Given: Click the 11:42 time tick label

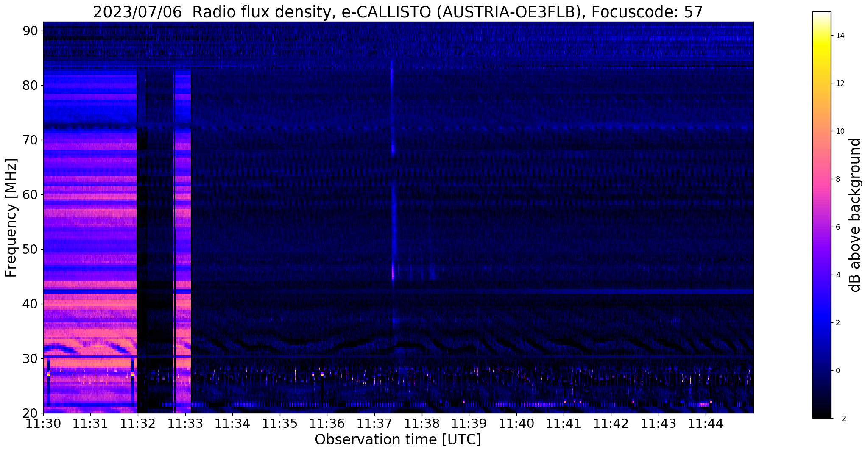Looking at the screenshot, I should [611, 423].
